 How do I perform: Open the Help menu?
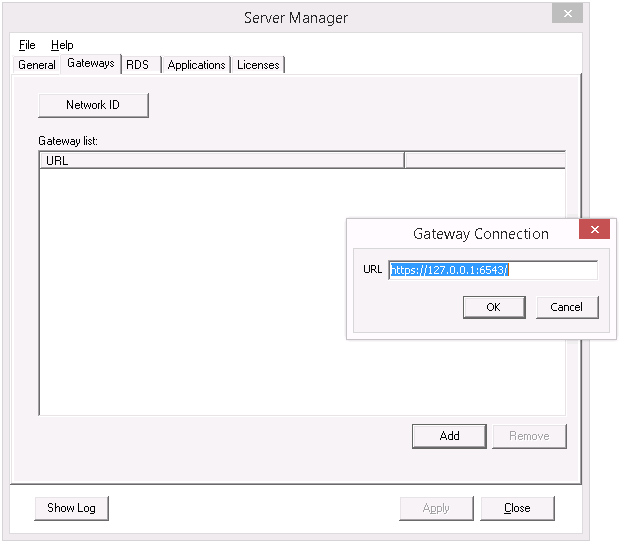tap(62, 45)
